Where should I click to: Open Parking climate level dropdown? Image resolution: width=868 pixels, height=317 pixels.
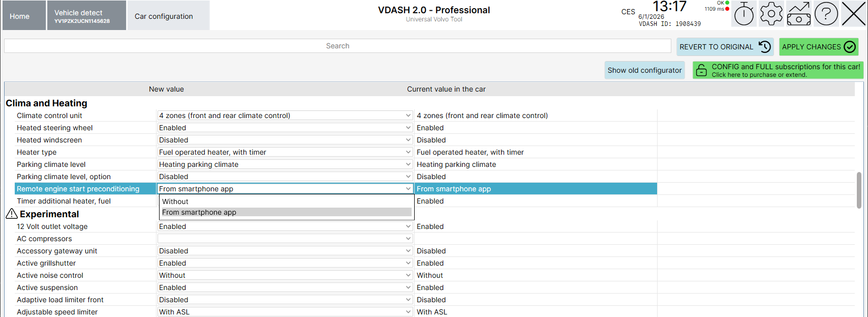[x=285, y=164]
